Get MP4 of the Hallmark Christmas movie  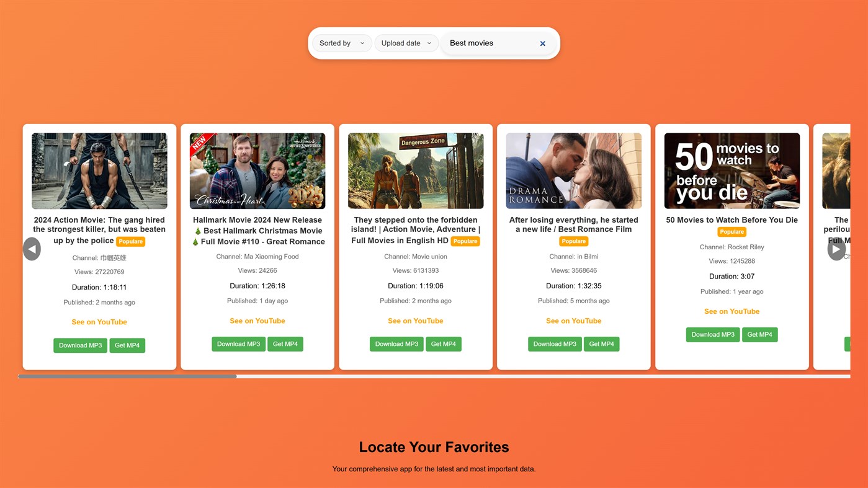[285, 344]
